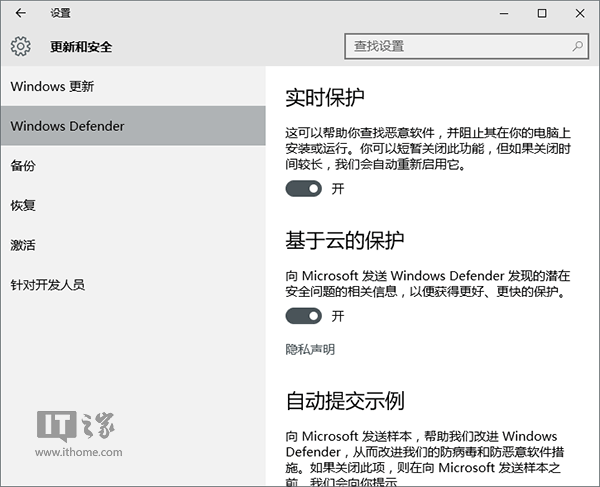This screenshot has height=487, width=600.
Task: Click the settings gear icon
Action: coord(21,46)
